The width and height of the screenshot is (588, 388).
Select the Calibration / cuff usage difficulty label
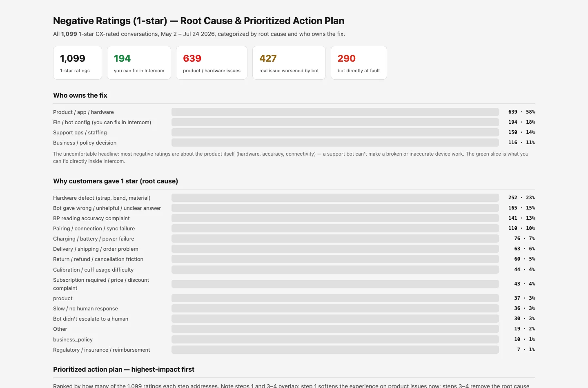click(94, 270)
